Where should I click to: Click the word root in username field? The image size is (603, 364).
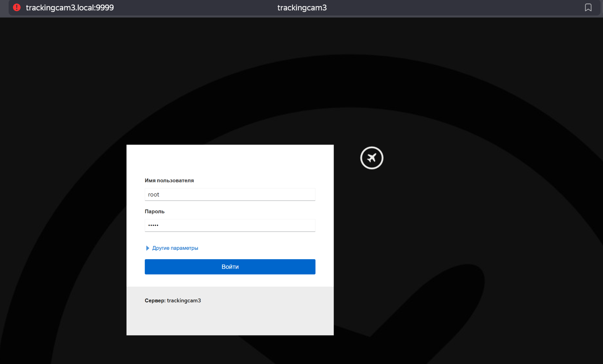(153, 195)
